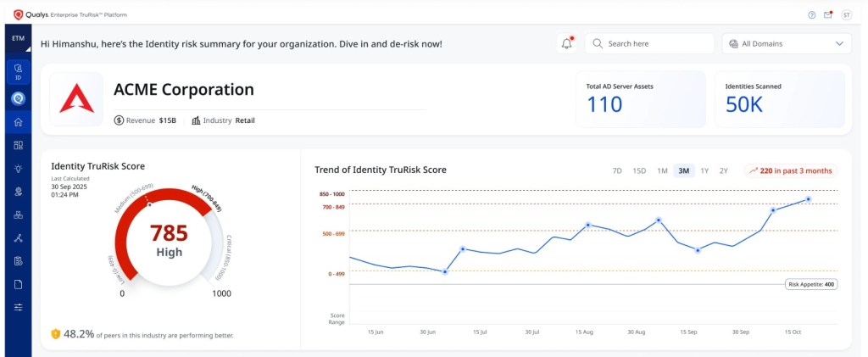Switch trend range to 1M
This screenshot has height=357, width=868.
coord(662,170)
